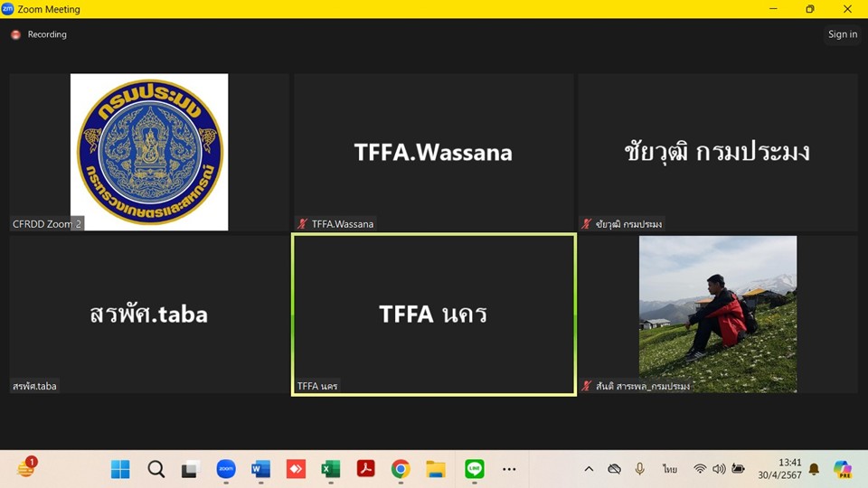868x488 pixels.
Task: Toggle Task View in the taskbar
Action: [x=190, y=469]
